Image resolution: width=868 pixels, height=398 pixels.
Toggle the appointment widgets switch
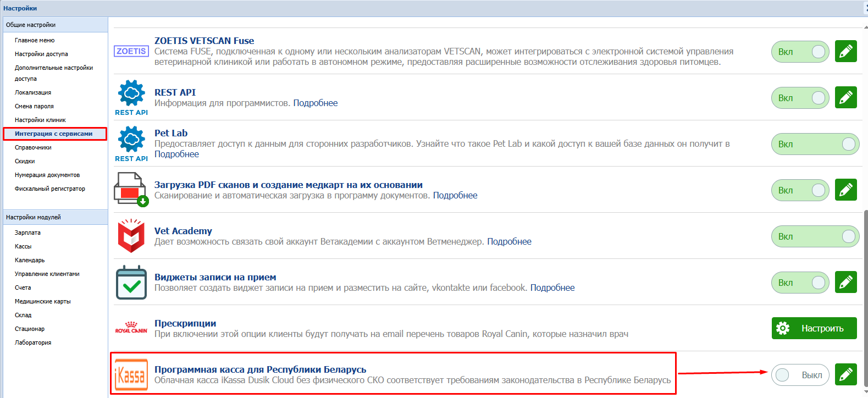(x=800, y=283)
